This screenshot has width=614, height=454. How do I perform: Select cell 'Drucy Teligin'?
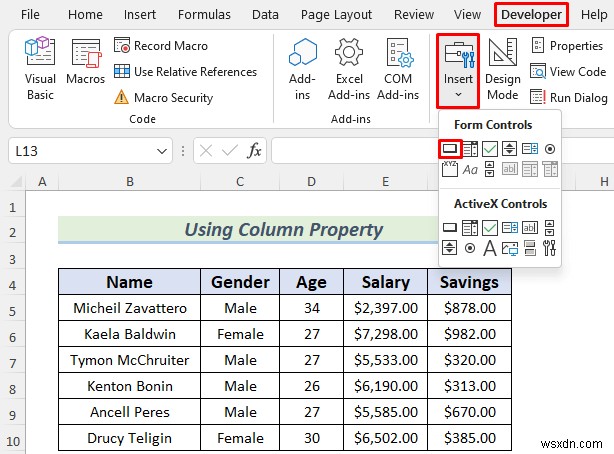(129, 438)
